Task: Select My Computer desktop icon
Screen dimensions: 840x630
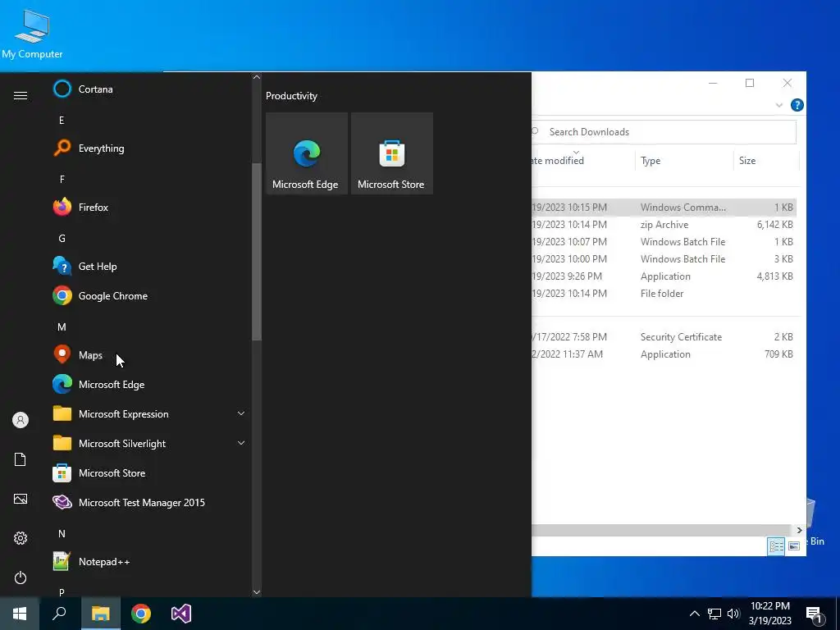Action: click(32, 34)
